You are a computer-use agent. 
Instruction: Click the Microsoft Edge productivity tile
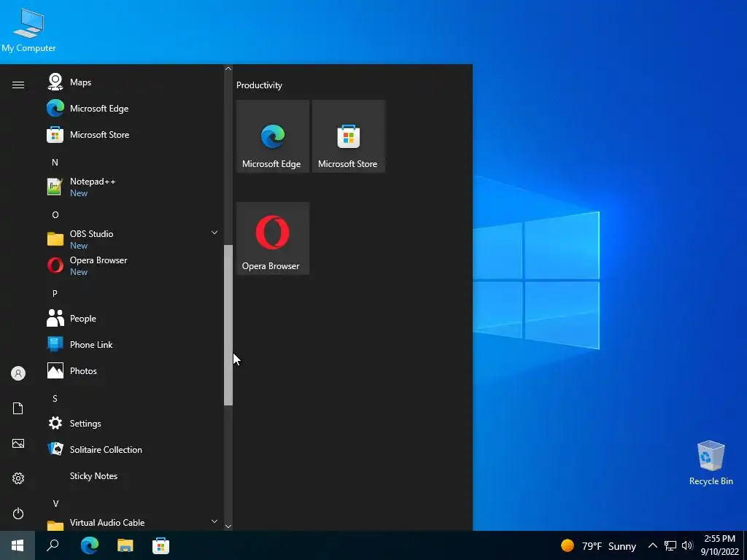(273, 136)
